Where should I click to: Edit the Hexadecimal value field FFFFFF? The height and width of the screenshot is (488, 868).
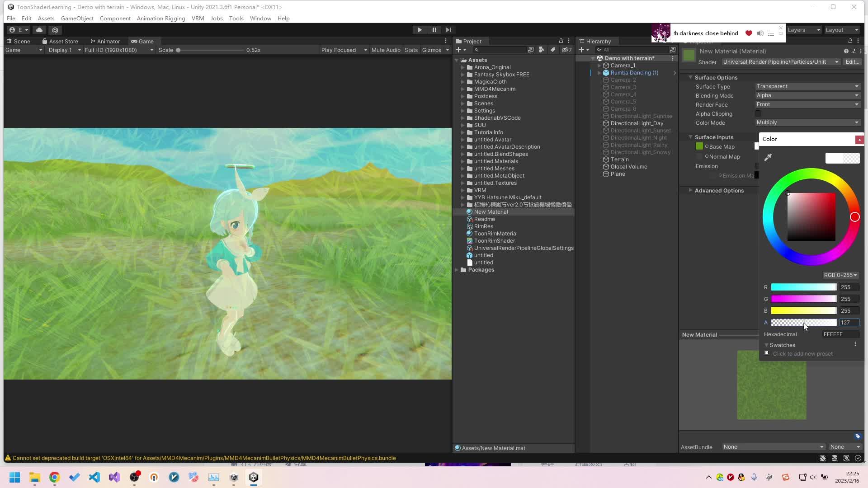point(840,334)
